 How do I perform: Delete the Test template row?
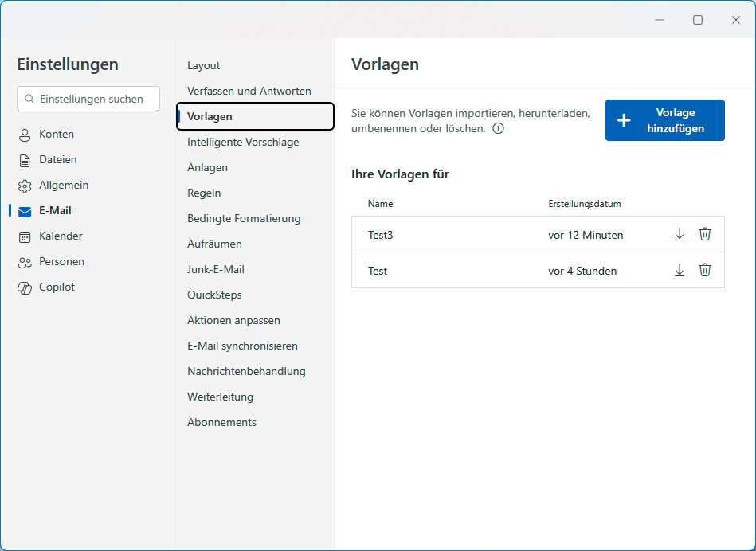tap(705, 270)
